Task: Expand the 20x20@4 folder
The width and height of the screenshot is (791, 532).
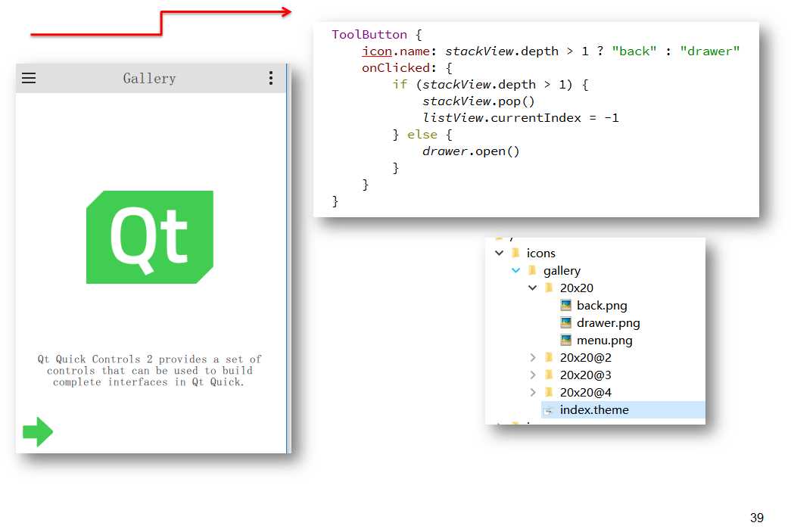Action: pos(532,392)
